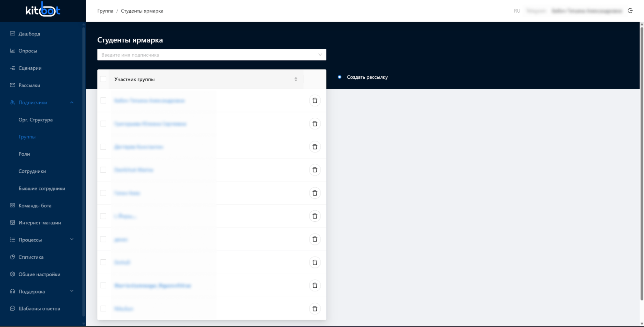
Task: Tick the ninth member row checkbox
Action: [103, 285]
